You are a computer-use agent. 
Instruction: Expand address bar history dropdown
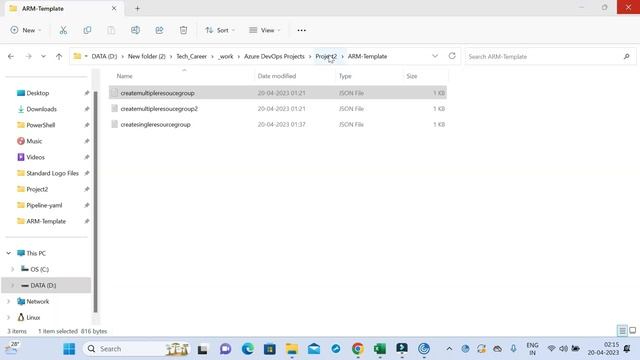(435, 56)
